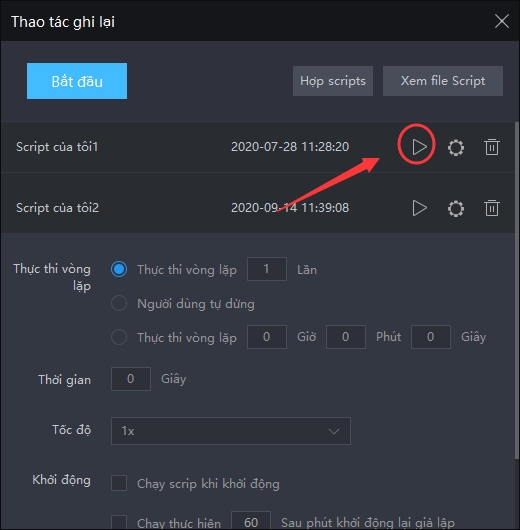Click the 'Giờ' hours input field
This screenshot has width=520, height=530.
(x=267, y=337)
